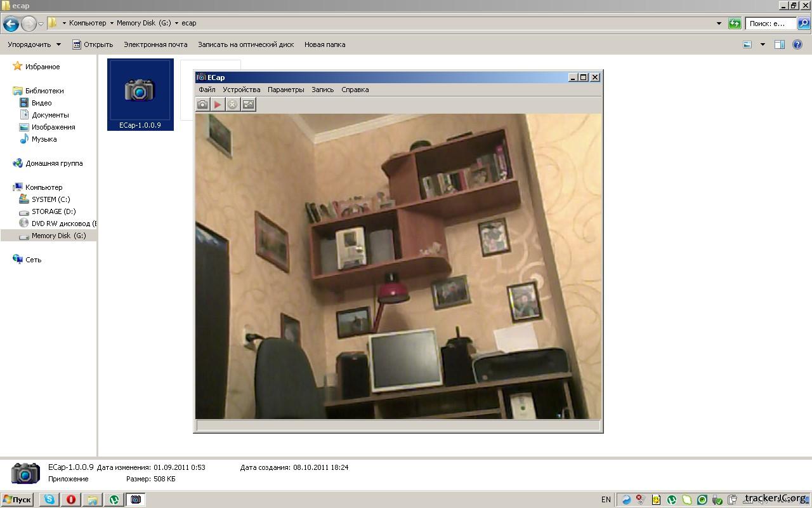
Task: Start recording with the red play button
Action: pyautogui.click(x=218, y=104)
